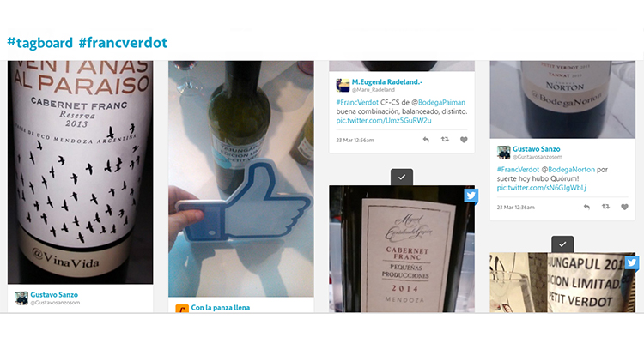
Task: Reply to Gustavo Sanzo's BodegaNorton tweet
Action: 586,208
